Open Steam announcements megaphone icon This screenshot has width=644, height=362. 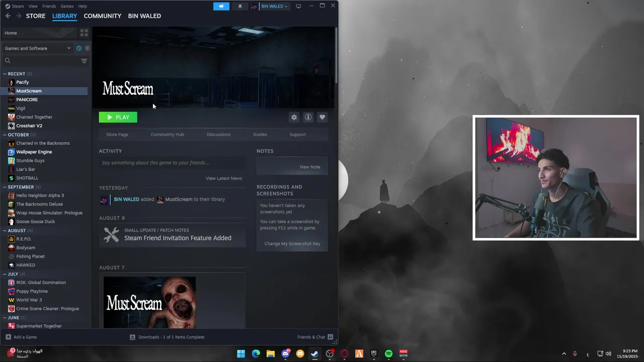221,6
